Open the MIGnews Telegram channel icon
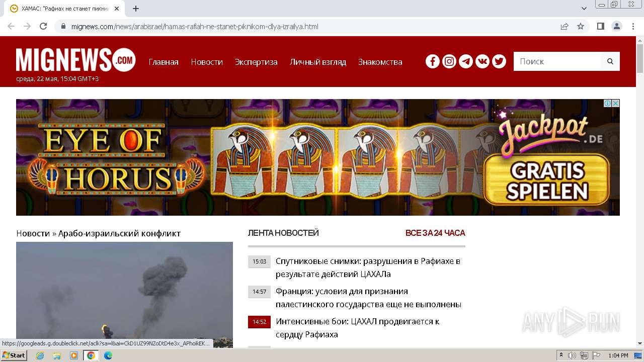Viewport: 644px width, 362px height. coord(466,61)
